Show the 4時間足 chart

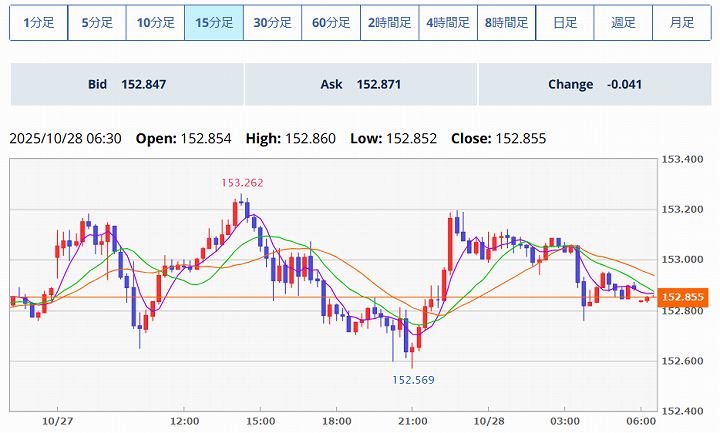tap(447, 22)
